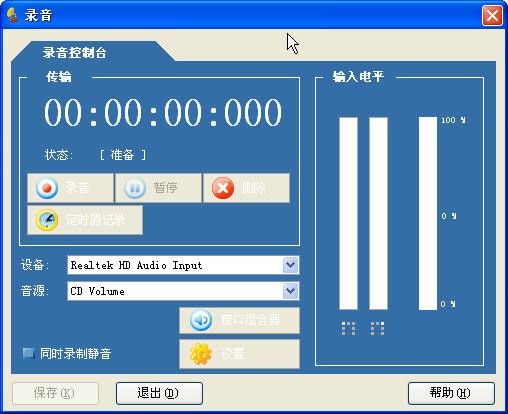
Task: Click the yellow gear settings icon
Action: 201,354
